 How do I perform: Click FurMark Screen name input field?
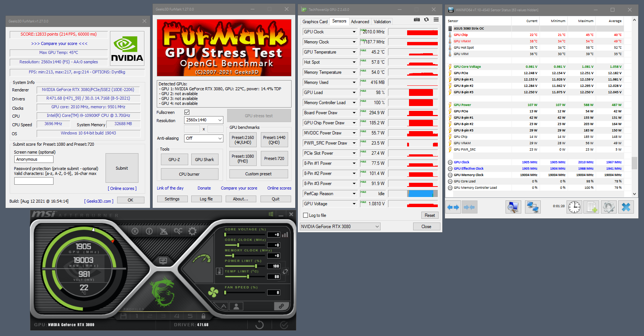(34, 159)
